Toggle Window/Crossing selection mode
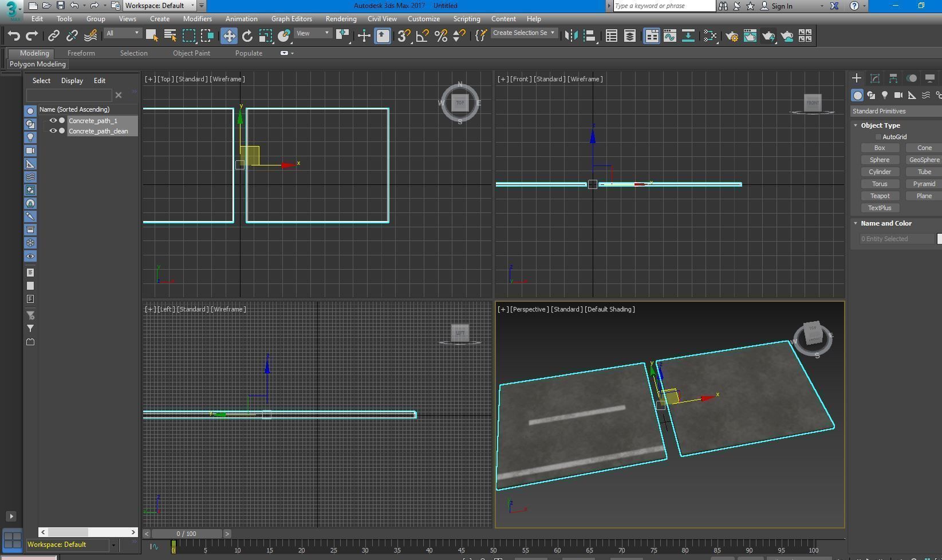The width and height of the screenshot is (942, 560). [207, 36]
